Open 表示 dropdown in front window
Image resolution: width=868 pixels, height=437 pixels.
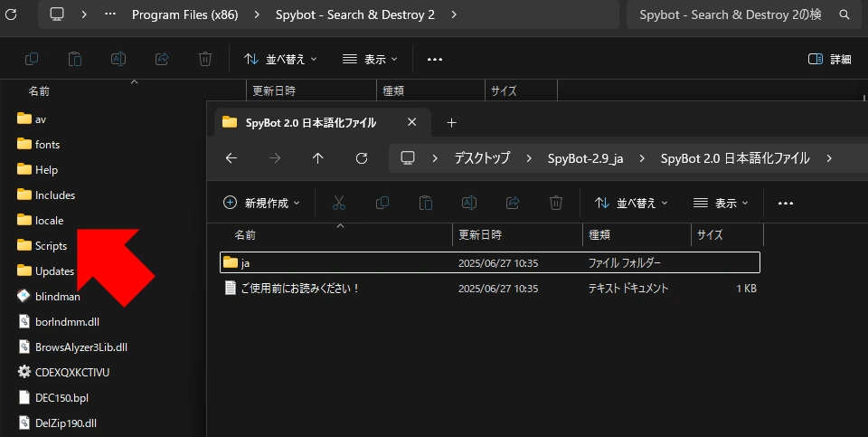click(721, 203)
